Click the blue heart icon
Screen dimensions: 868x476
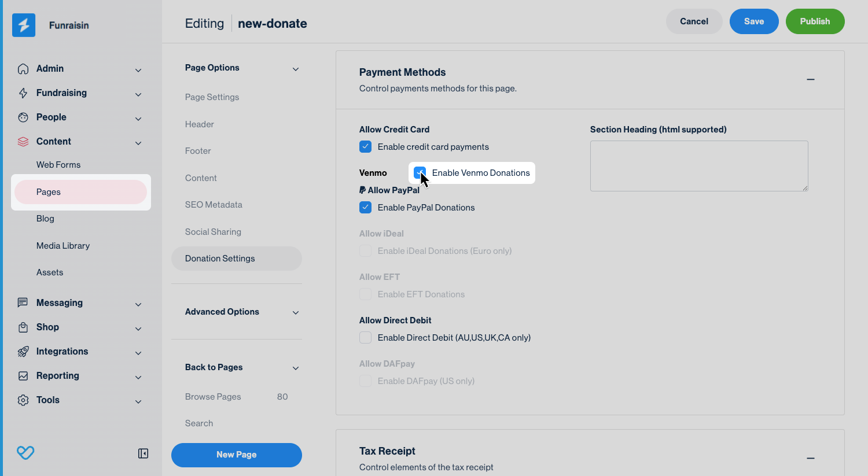25,452
